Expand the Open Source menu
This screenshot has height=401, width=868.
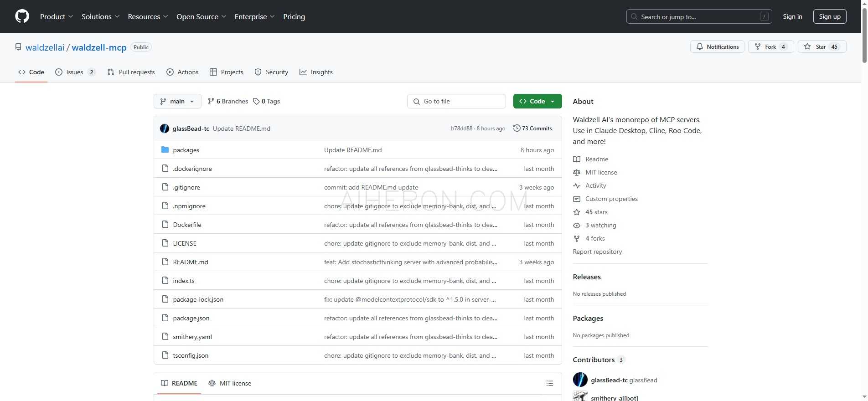pos(201,16)
